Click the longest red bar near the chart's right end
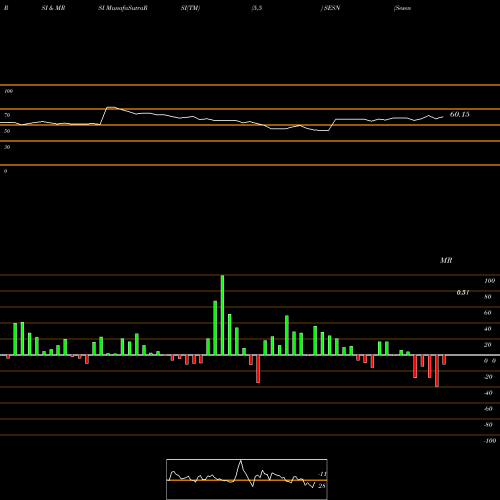This screenshot has width=500, height=500. coord(437,371)
